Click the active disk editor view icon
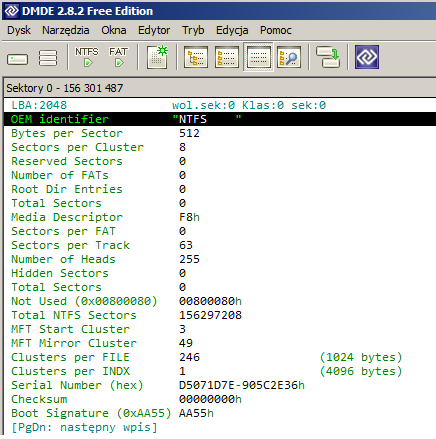 [258, 57]
